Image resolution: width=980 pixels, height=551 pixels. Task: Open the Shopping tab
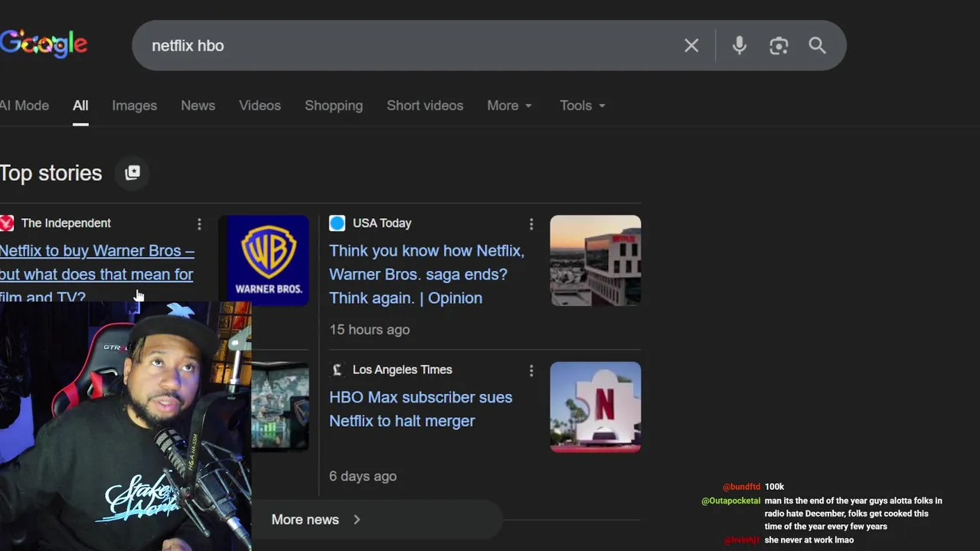pyautogui.click(x=334, y=106)
